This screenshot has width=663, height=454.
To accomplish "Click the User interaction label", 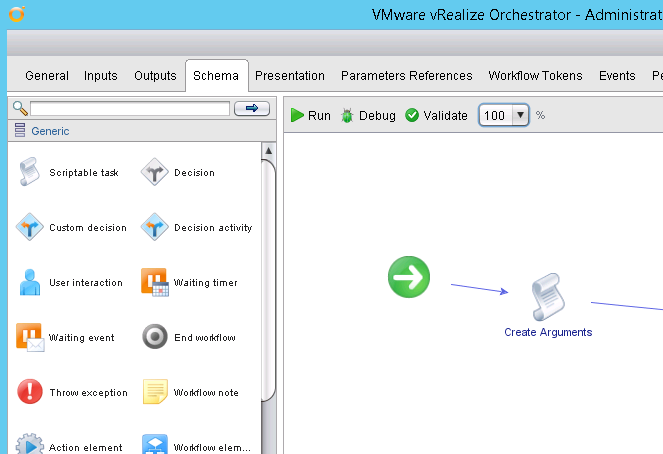I will [x=86, y=282].
